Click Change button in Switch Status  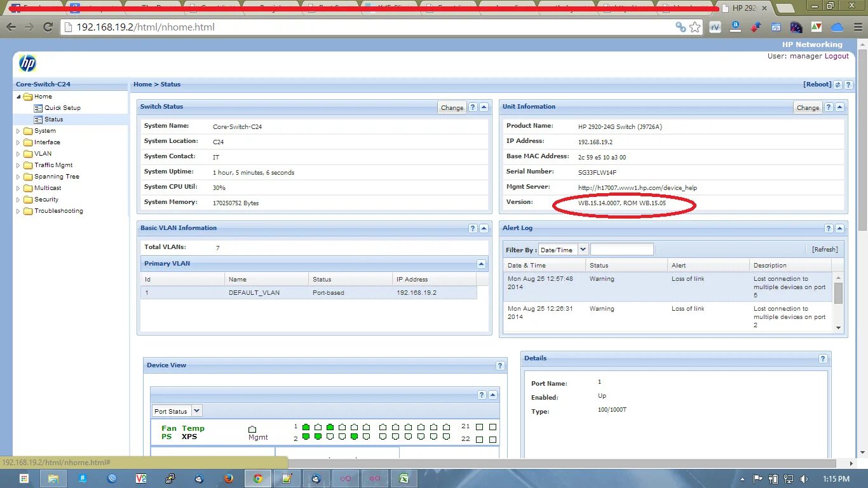[452, 107]
